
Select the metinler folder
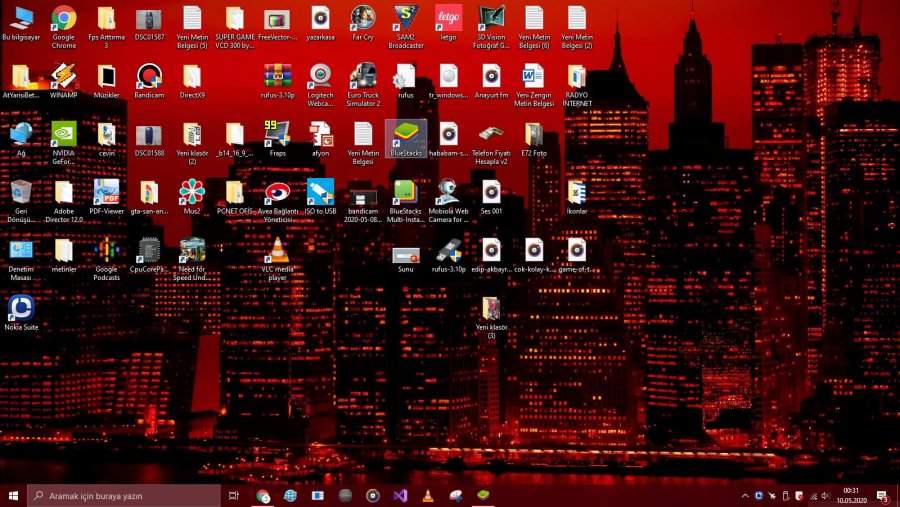click(x=64, y=255)
